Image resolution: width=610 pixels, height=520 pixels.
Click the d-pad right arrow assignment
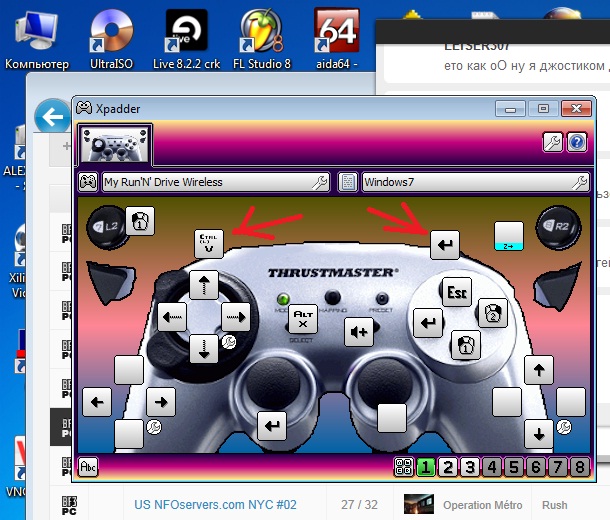tap(236, 317)
